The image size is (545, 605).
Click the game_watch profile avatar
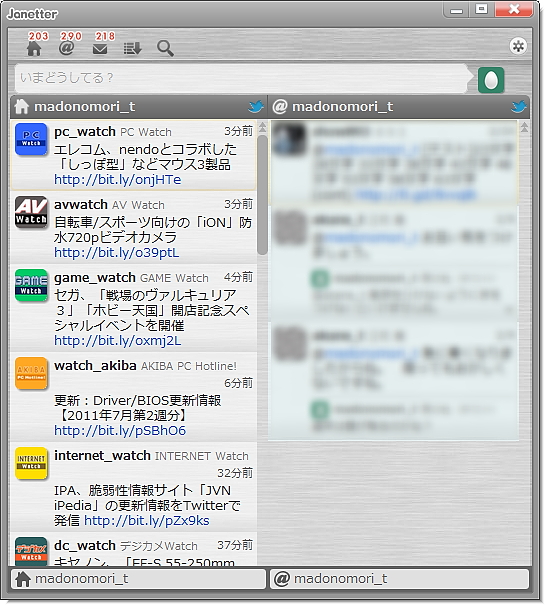click(31, 286)
